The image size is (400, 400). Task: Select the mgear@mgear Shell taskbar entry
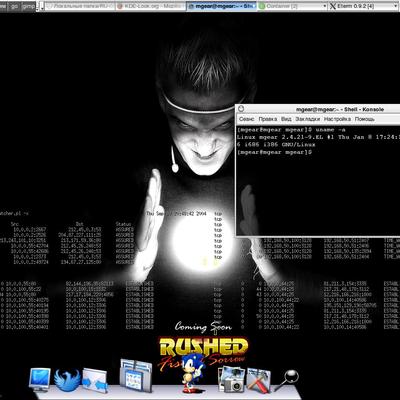point(221,6)
